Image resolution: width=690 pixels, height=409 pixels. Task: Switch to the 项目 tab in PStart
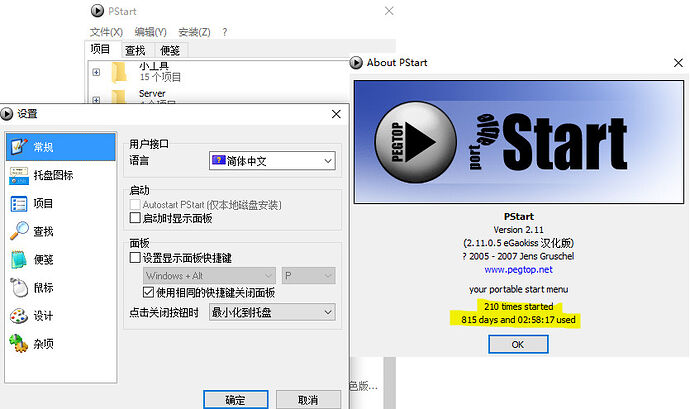pos(100,49)
